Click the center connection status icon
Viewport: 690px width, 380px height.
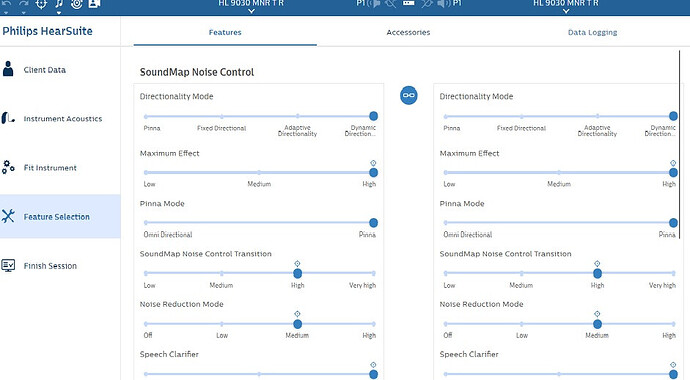[x=409, y=3]
